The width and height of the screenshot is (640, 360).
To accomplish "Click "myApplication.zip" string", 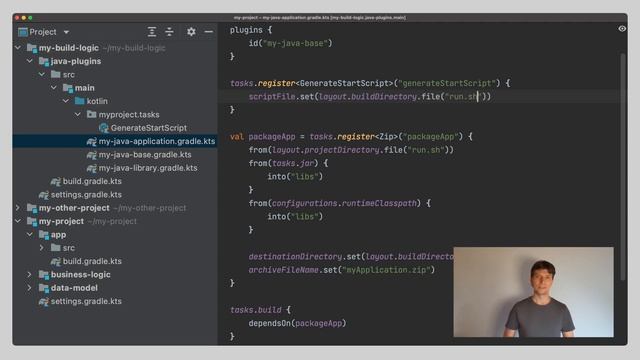I will (386, 270).
